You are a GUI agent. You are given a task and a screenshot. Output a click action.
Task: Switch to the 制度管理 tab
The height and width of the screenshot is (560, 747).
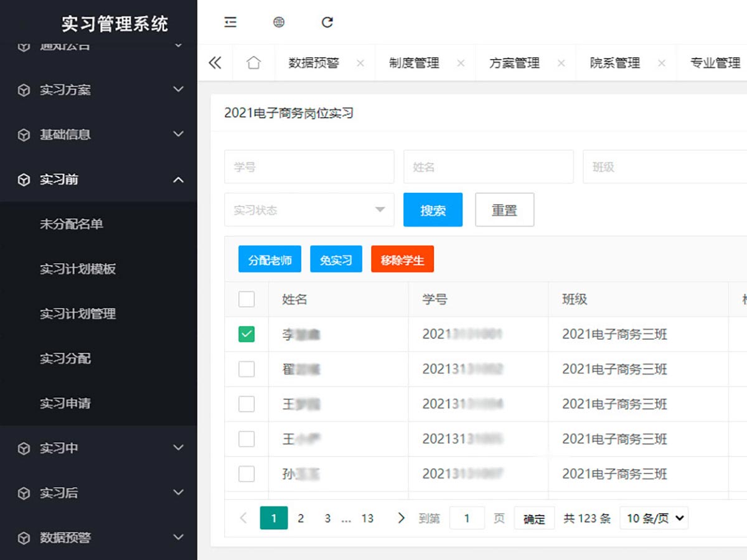pos(414,63)
